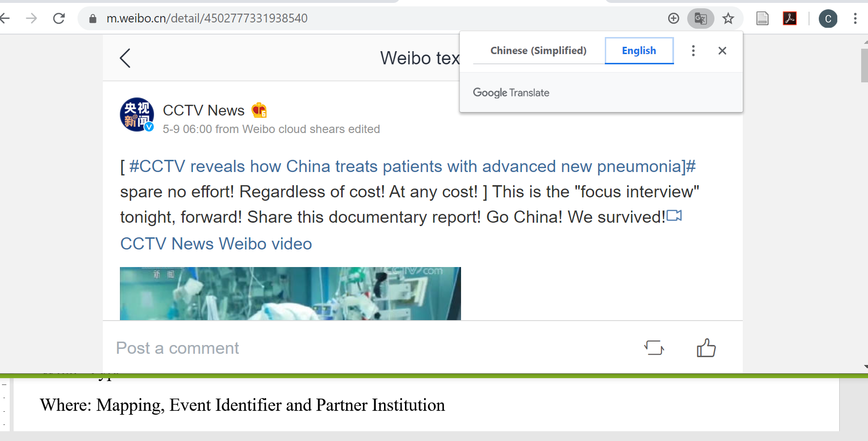
Task: Open the Adobe Acrobat extension icon
Action: (790, 19)
